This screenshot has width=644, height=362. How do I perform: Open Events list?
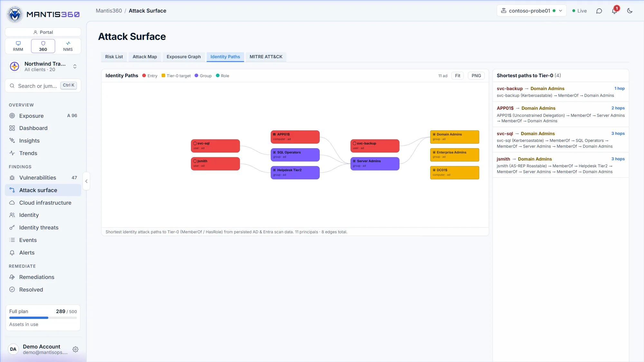coord(43,240)
